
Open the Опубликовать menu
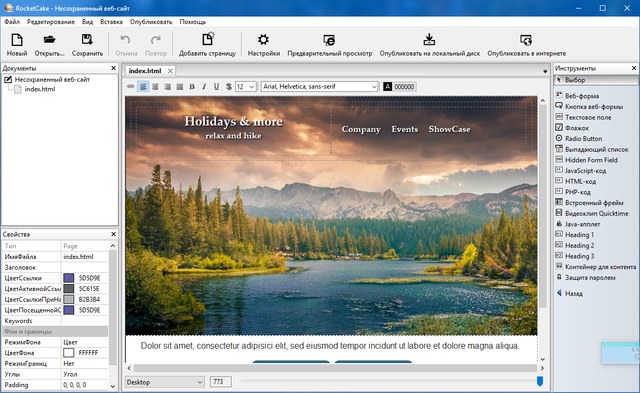coord(151,22)
